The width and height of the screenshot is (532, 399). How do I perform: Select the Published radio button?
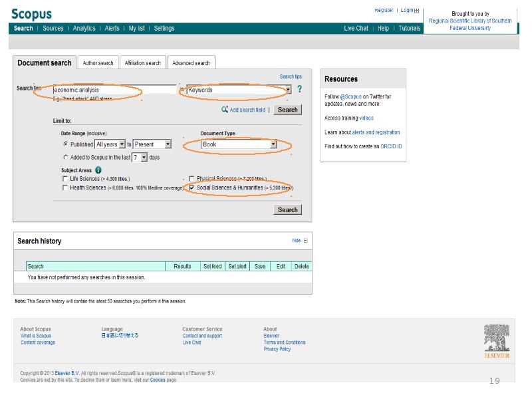(65, 144)
